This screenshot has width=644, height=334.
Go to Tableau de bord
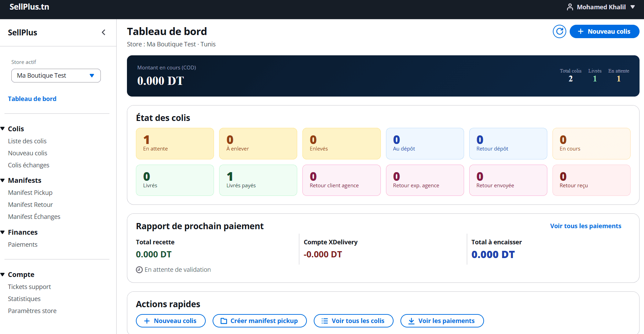click(32, 99)
